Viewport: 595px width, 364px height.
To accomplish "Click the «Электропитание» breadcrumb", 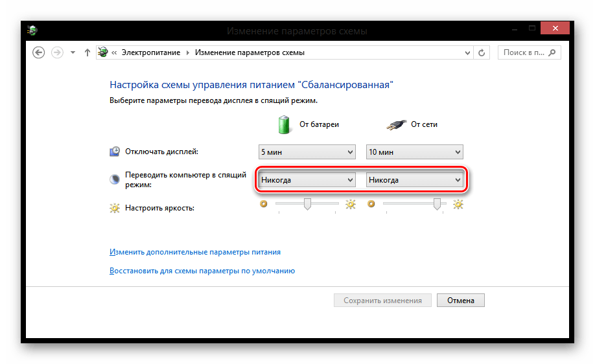I will pyautogui.click(x=150, y=52).
